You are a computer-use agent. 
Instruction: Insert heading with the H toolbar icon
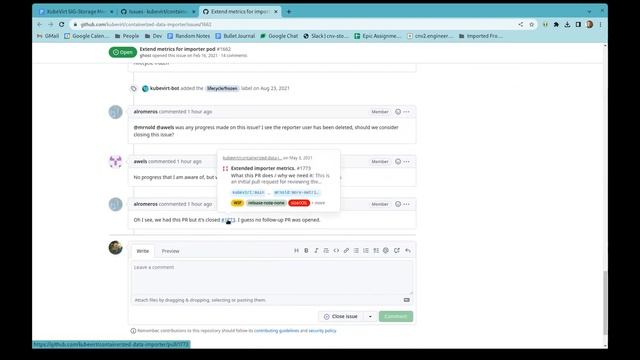(296, 251)
